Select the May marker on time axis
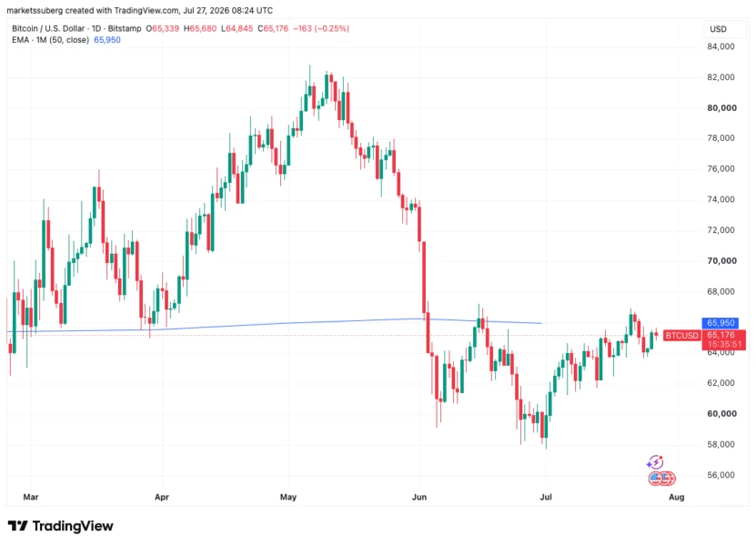This screenshot has width=756, height=546. [x=287, y=497]
